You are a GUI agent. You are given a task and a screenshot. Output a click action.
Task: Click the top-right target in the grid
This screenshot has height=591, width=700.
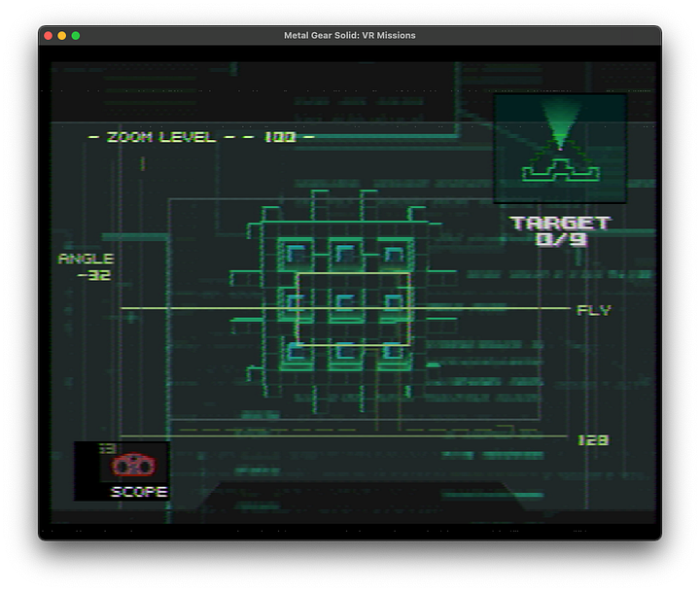395,255
